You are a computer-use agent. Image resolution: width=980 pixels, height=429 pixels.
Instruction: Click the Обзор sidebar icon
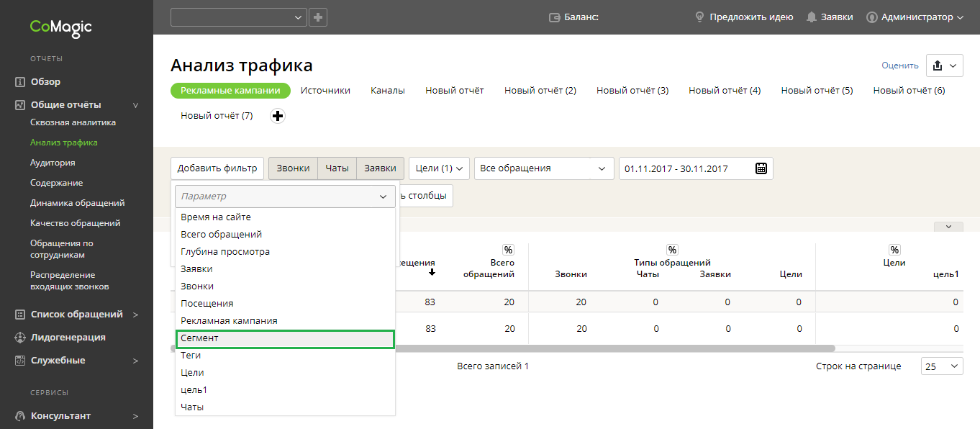click(20, 82)
